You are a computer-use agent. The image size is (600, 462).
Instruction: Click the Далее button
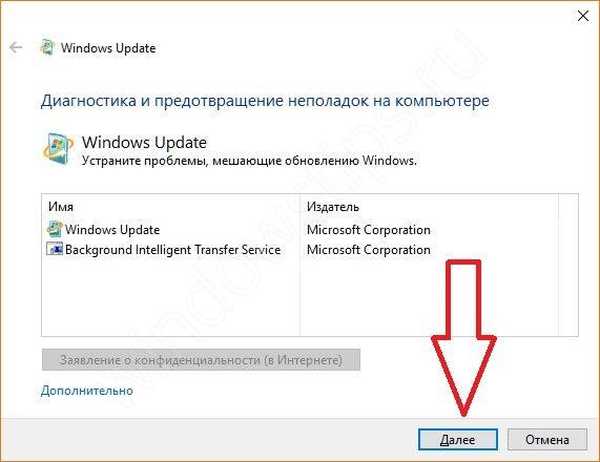(458, 439)
